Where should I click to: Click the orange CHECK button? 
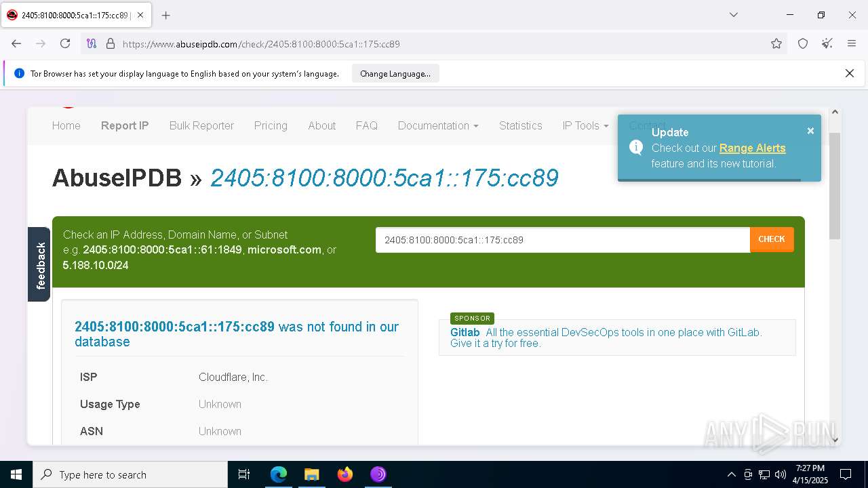tap(772, 239)
